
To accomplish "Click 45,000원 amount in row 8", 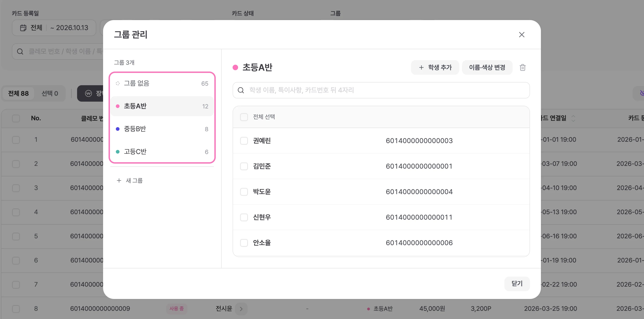I will pyautogui.click(x=432, y=309).
